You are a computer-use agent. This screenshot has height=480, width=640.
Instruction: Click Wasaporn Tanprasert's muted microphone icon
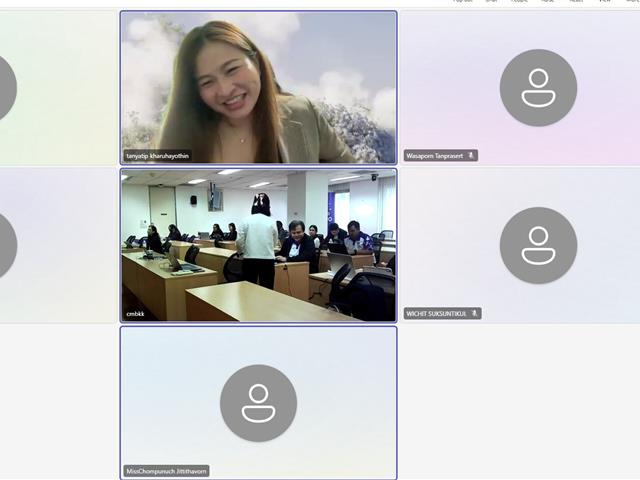pos(472,156)
